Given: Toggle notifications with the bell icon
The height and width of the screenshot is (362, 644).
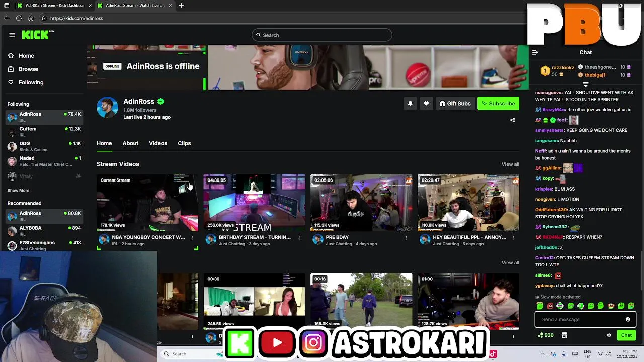Looking at the screenshot, I should (x=410, y=104).
